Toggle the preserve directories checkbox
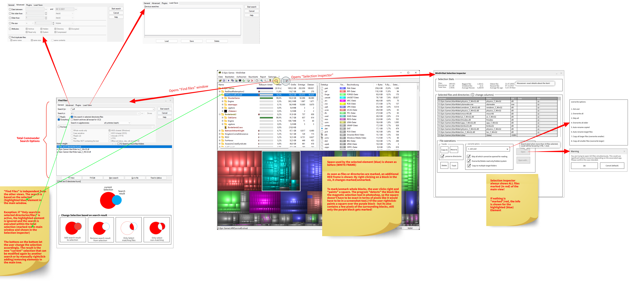The width and height of the screenshot is (644, 297). click(x=442, y=156)
